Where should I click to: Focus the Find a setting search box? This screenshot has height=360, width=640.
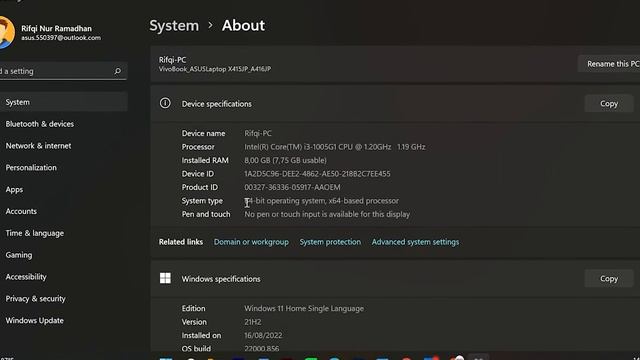click(63, 71)
